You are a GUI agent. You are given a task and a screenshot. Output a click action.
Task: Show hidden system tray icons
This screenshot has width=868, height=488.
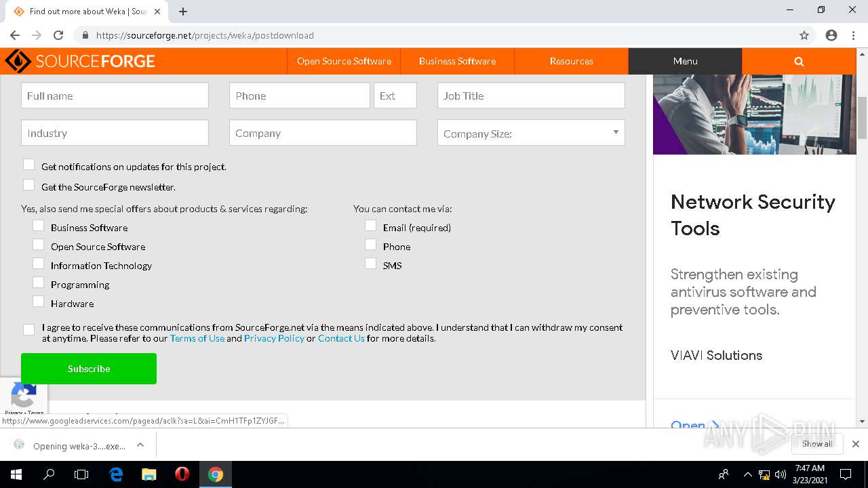[747, 474]
